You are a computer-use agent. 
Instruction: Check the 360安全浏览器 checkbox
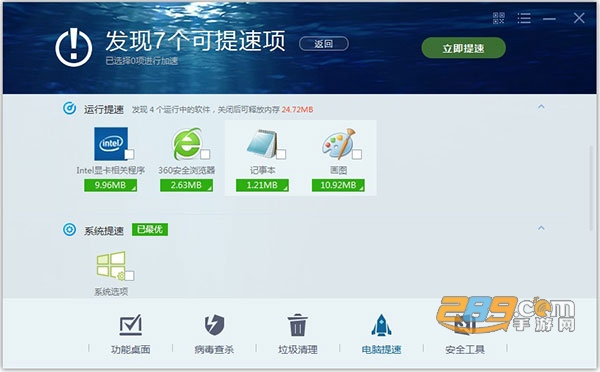(x=205, y=154)
